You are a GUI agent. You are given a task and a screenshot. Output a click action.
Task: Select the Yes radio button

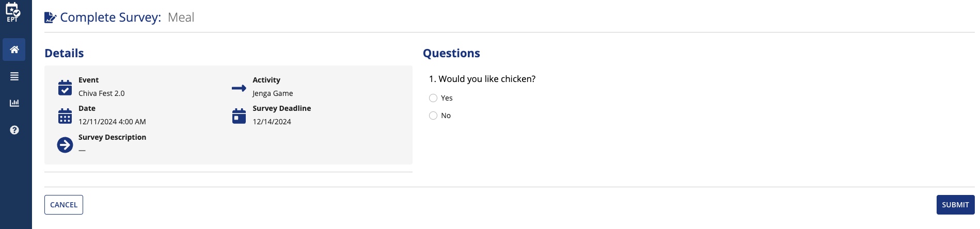coord(433,98)
